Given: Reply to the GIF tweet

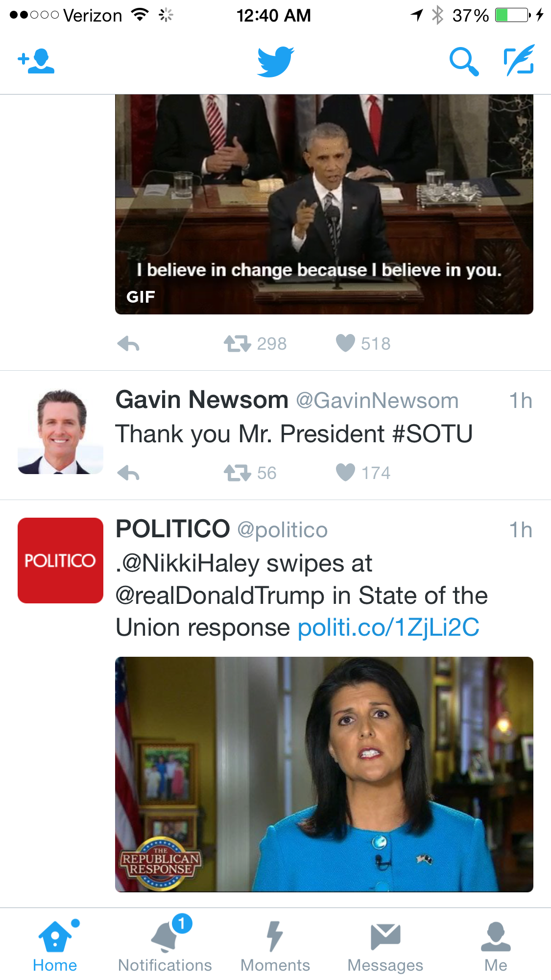Looking at the screenshot, I should pos(129,344).
